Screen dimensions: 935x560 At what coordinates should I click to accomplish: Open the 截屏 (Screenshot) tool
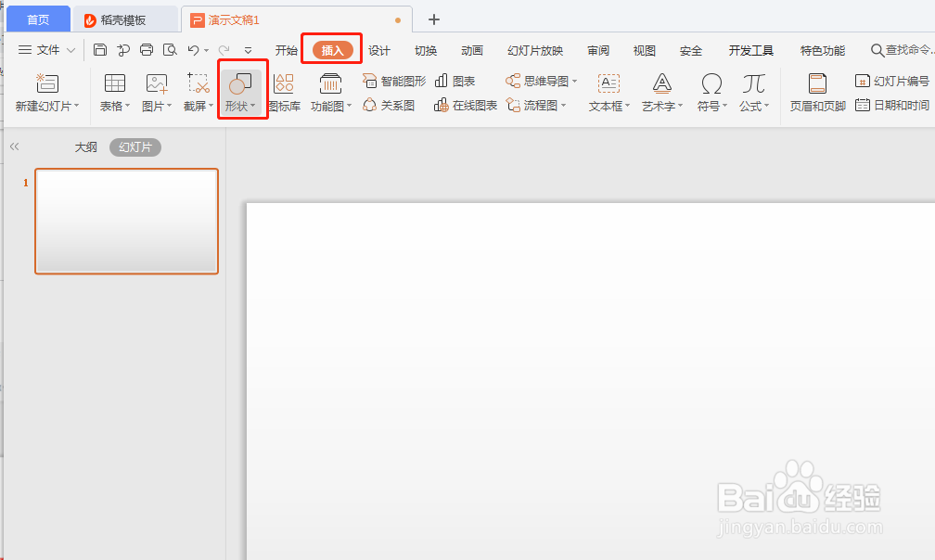point(197,90)
